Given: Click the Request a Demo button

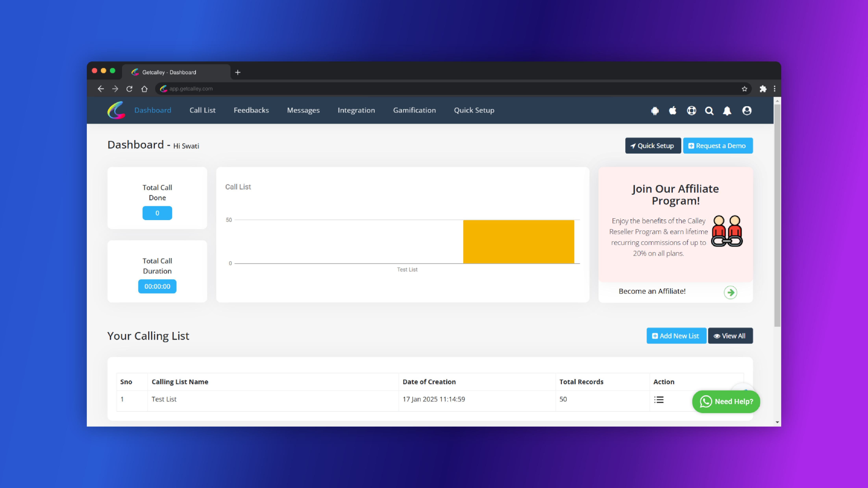Looking at the screenshot, I should coord(718,146).
